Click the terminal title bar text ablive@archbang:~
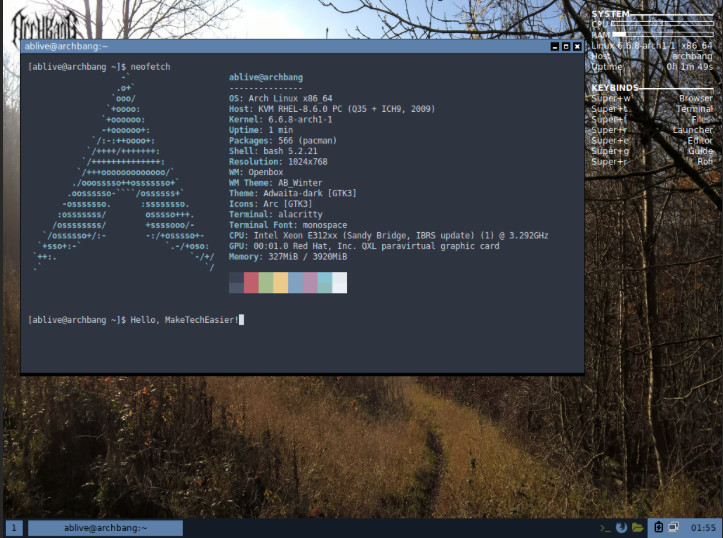Viewport: 723px width, 538px height. (66, 46)
